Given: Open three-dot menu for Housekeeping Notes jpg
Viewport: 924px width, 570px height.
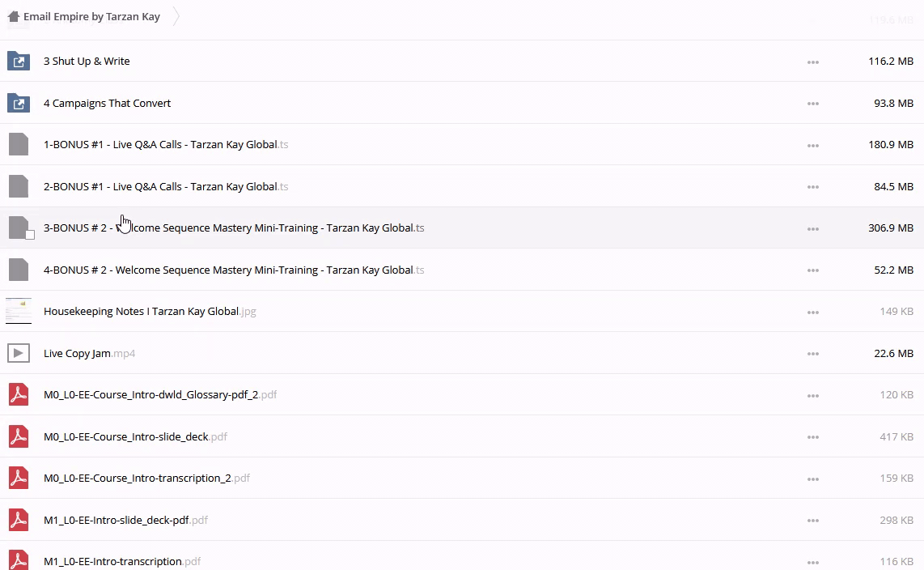Looking at the screenshot, I should (812, 312).
